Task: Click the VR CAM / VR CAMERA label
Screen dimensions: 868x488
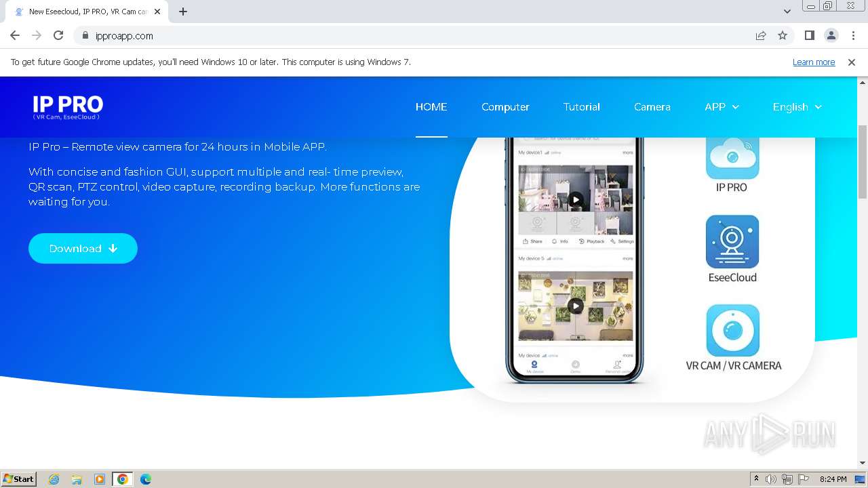Action: point(733,365)
